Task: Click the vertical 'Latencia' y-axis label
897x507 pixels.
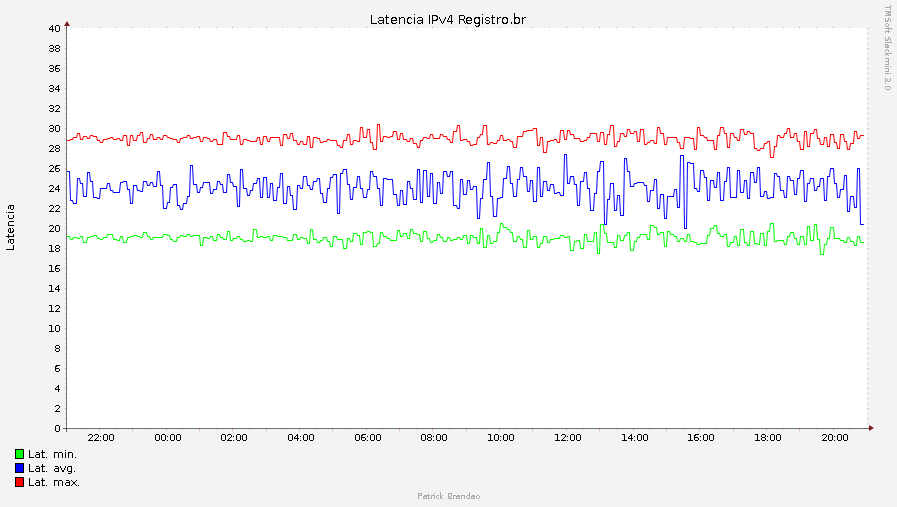Action: pyautogui.click(x=11, y=227)
